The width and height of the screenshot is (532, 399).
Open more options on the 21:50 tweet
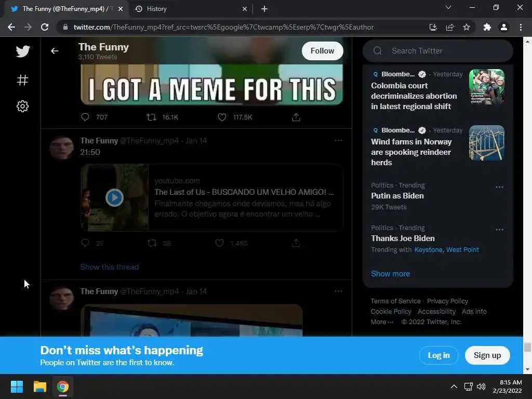pyautogui.click(x=338, y=140)
